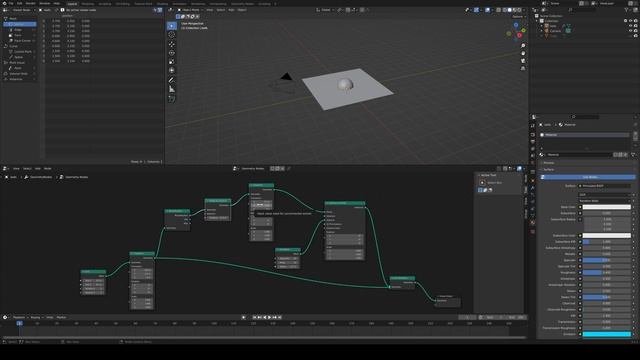640x360 pixels.
Task: Select the Measure tool in viewport toolbar
Action: click(x=172, y=89)
